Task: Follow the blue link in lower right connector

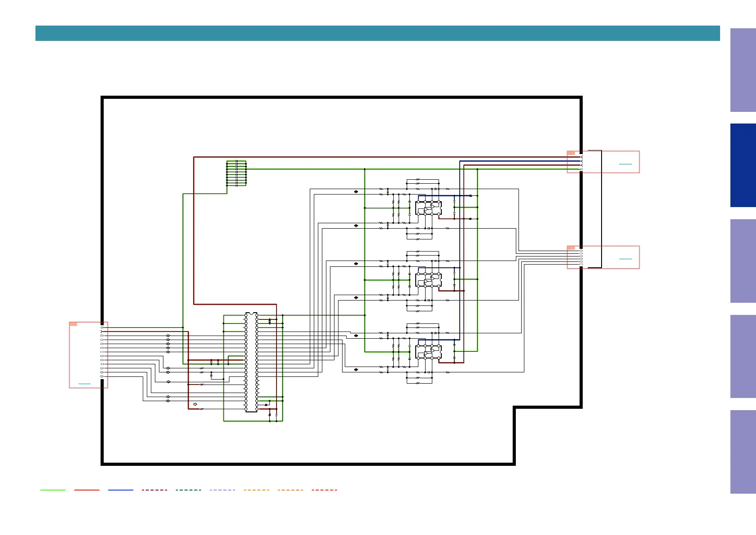Action: click(625, 259)
